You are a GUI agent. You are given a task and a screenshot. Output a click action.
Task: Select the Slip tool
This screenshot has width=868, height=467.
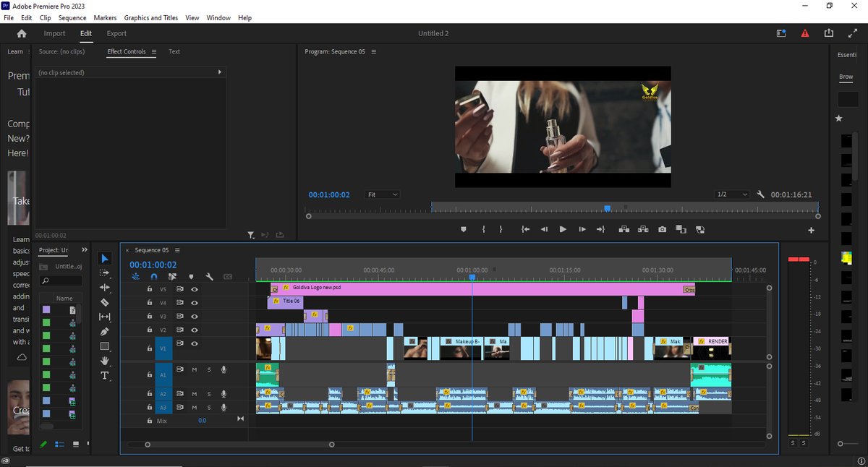click(x=104, y=317)
